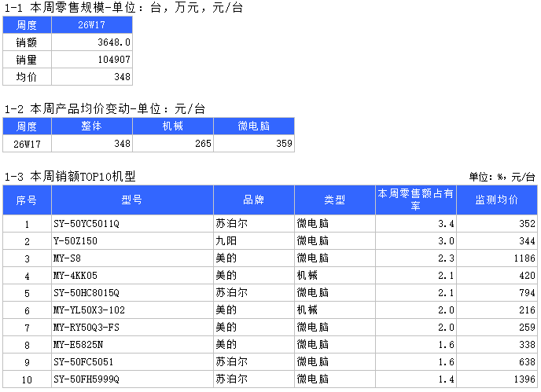Select the 微电脑 average price 359

click(x=284, y=144)
